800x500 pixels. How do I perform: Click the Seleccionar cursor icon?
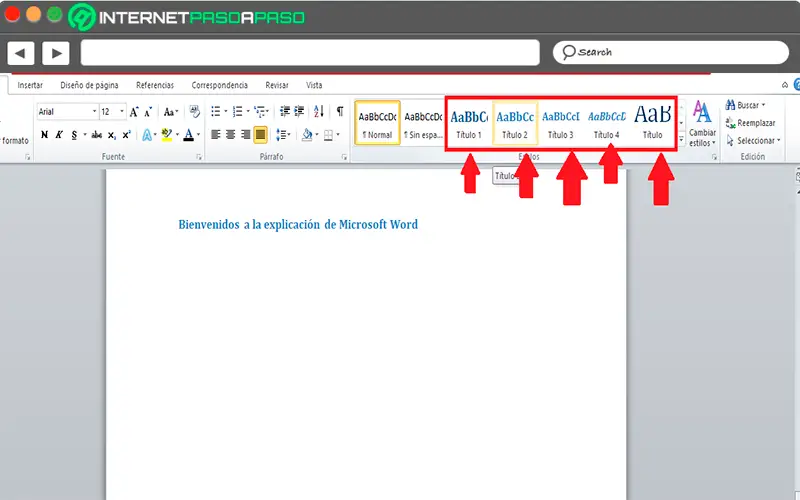pos(730,140)
